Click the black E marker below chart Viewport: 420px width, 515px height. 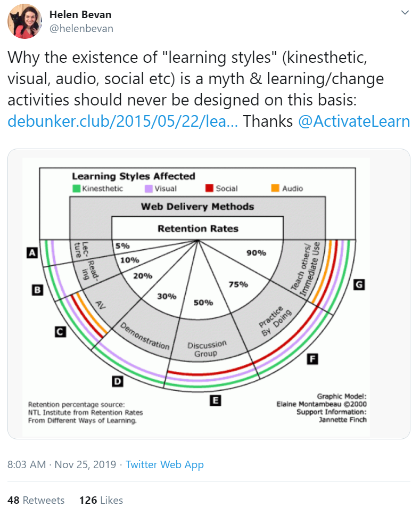[216, 400]
